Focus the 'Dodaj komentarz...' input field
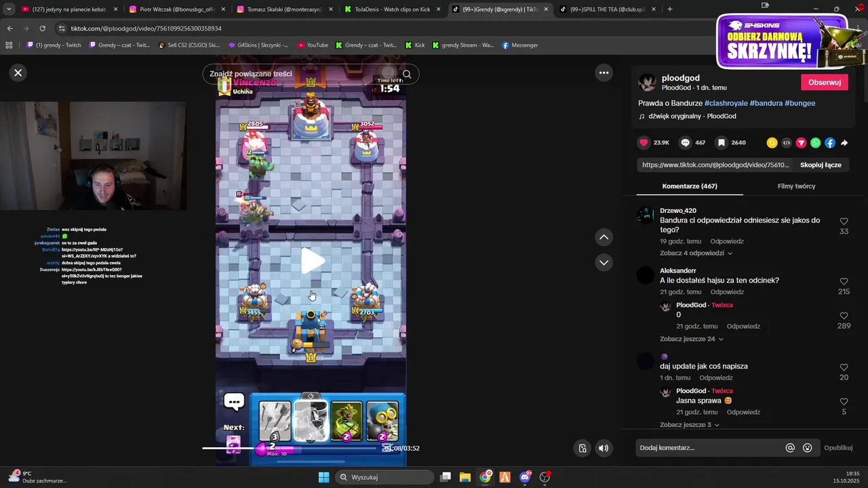Image resolution: width=868 pixels, height=488 pixels. pos(709,447)
